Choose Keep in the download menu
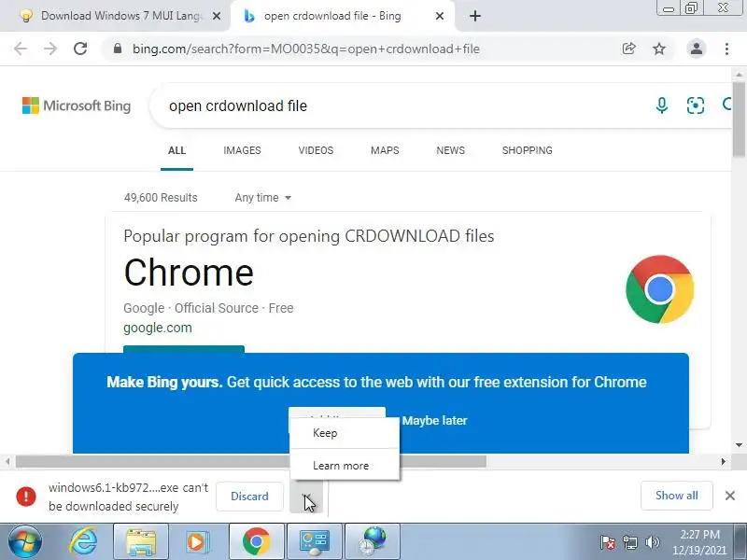747x560 pixels. pos(345,433)
